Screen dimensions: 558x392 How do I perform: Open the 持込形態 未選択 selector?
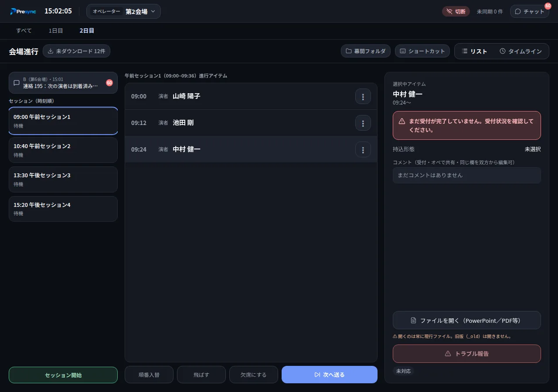[533, 149]
